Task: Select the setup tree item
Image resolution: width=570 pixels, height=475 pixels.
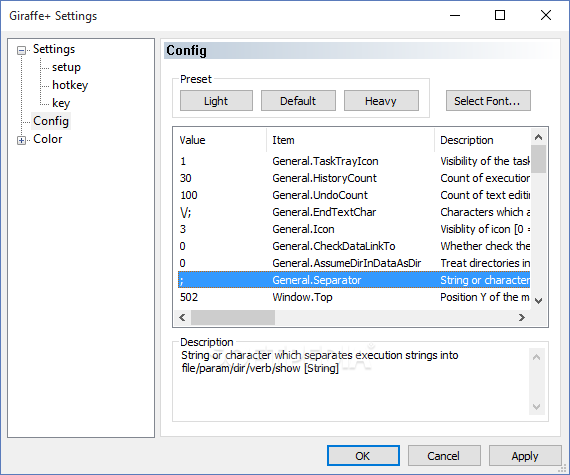Action: click(66, 67)
